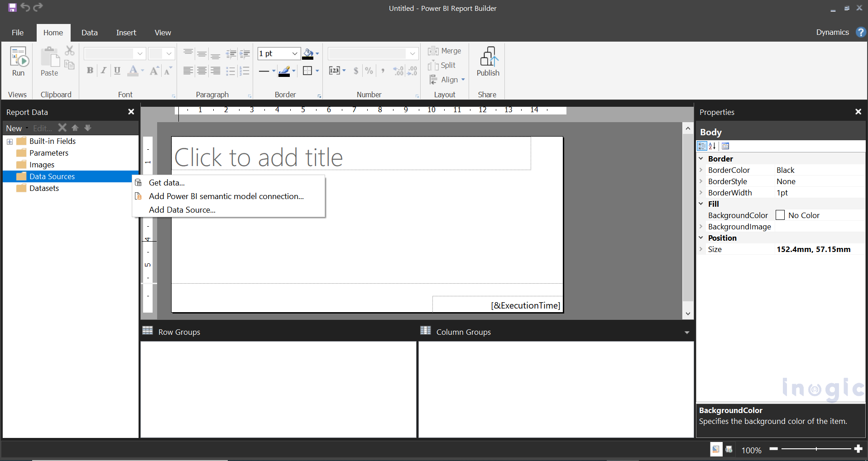Increase font size with grow icon
The height and width of the screenshot is (461, 868).
(x=154, y=70)
